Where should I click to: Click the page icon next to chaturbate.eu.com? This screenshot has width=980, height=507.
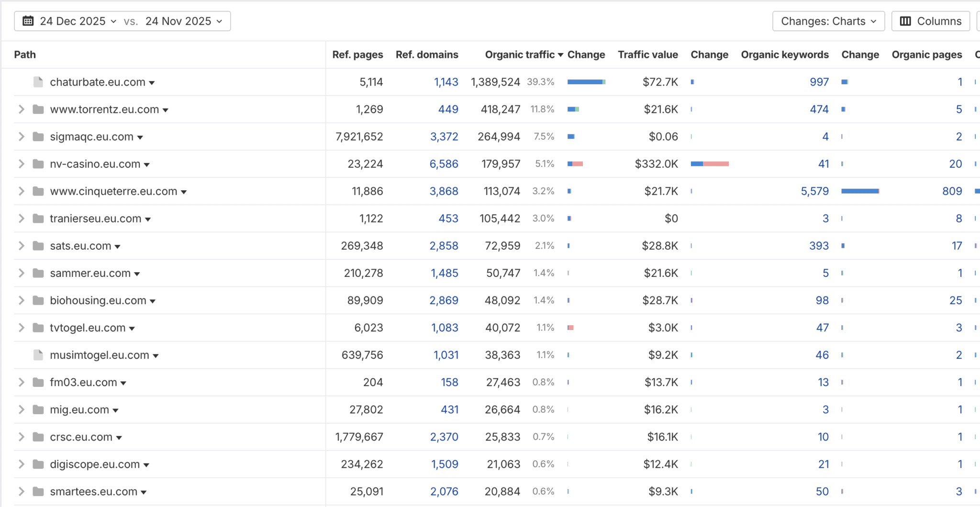click(x=38, y=82)
